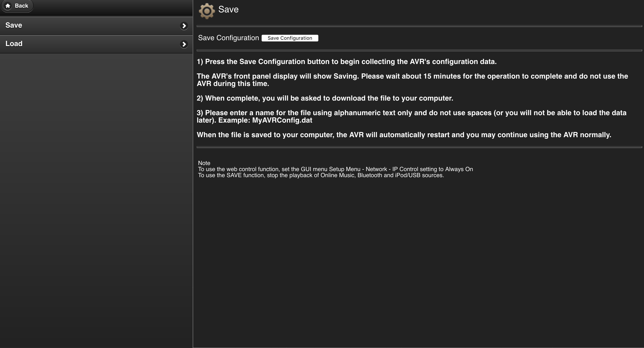Click step 2 text about downloading file
Viewport: 644px width, 348px height.
[x=325, y=98]
